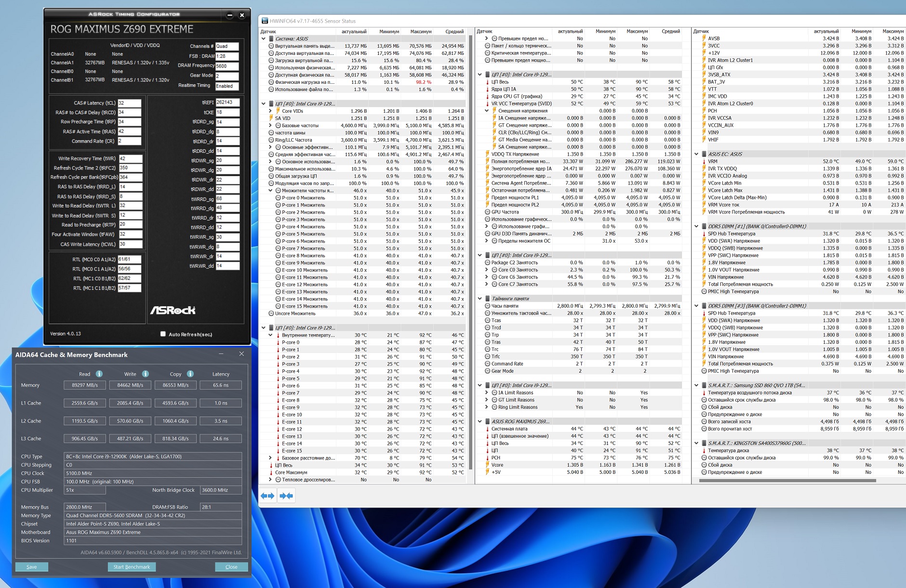This screenshot has height=588, width=906.
Task: Click the thermometer icon of the Core Максимум row
Action: (271, 472)
